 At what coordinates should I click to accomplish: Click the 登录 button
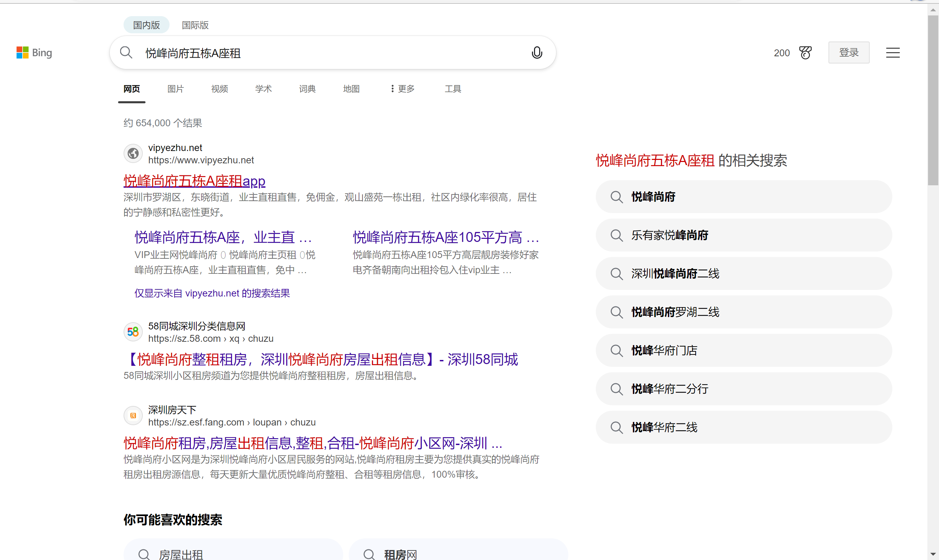tap(848, 53)
